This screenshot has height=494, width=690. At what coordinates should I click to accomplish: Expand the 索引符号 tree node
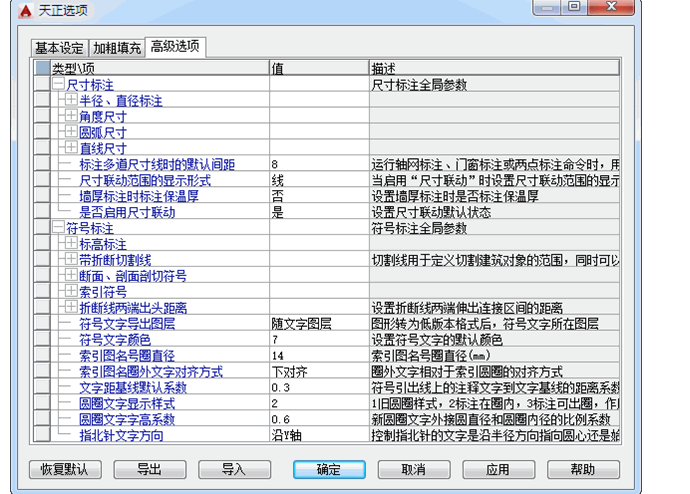(71, 291)
